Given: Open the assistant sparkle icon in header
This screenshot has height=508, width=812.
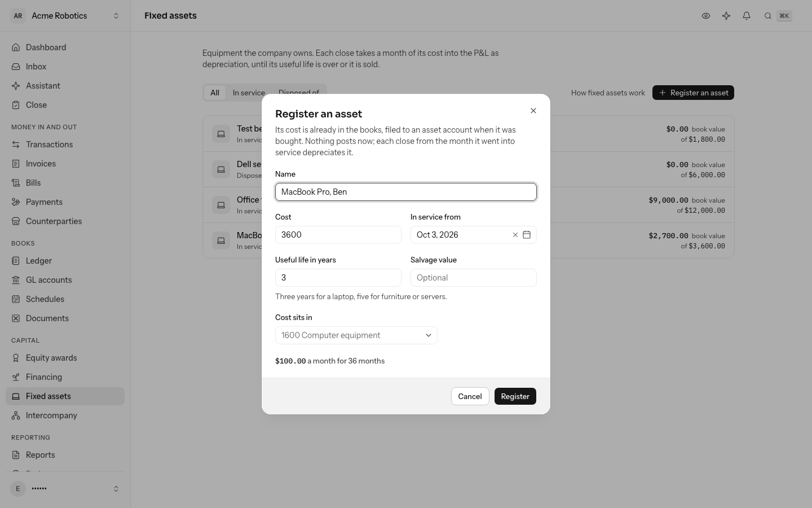Looking at the screenshot, I should 726,16.
